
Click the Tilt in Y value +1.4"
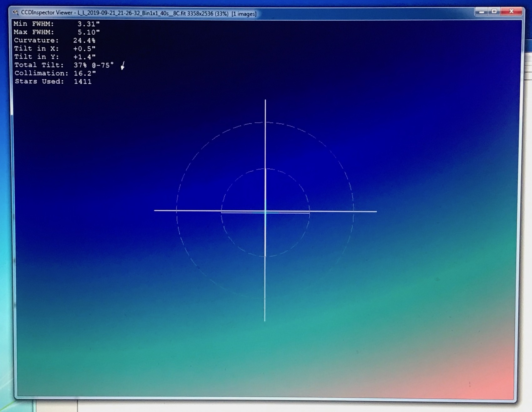click(x=84, y=57)
